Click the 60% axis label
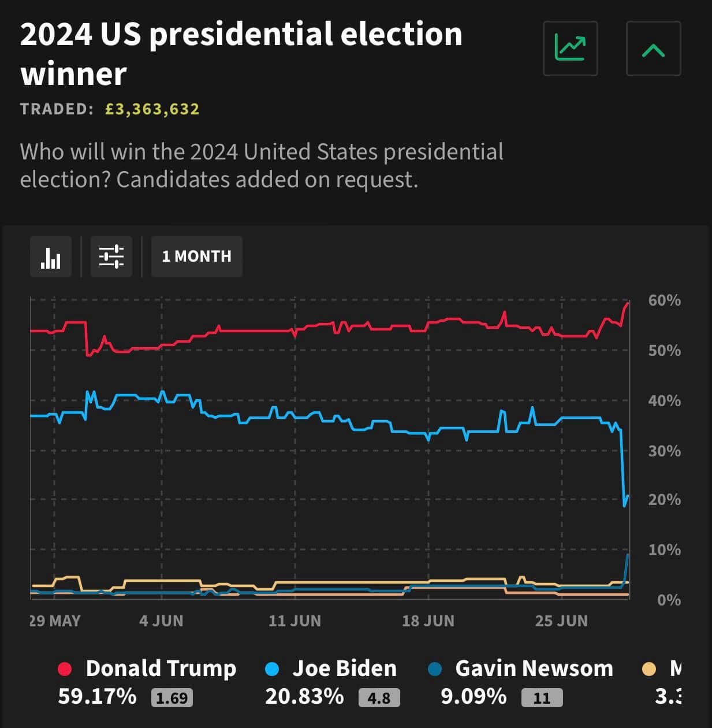The height and width of the screenshot is (728, 712). [x=664, y=300]
